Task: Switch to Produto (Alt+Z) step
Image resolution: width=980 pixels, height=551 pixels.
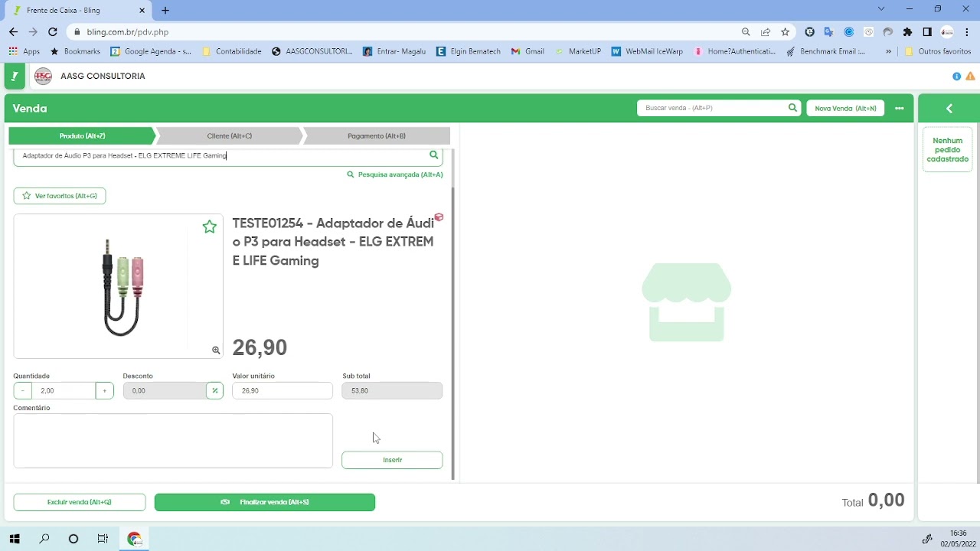Action: (82, 135)
